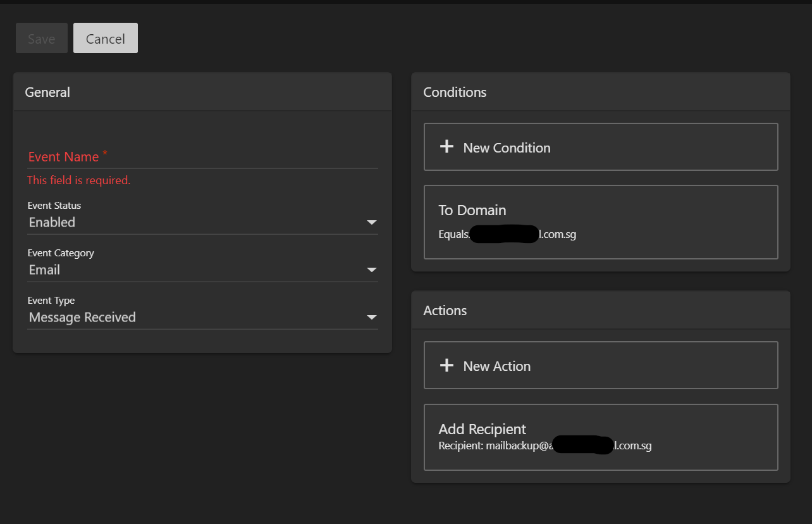Click the Conditions panel header
This screenshot has height=524, width=812.
(x=600, y=92)
